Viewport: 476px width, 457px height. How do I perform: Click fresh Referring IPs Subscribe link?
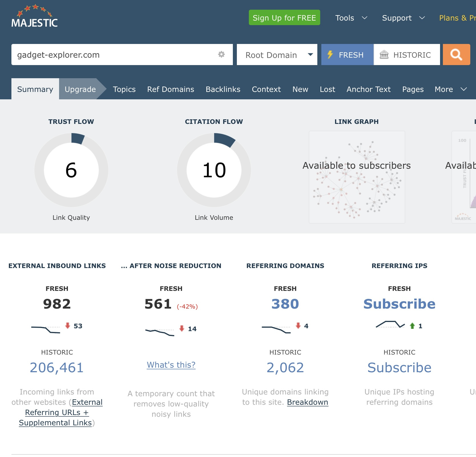[399, 304]
